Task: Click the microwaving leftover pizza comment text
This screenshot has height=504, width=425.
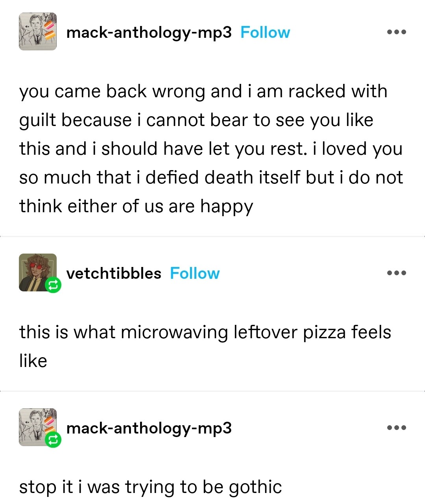Action: coord(205,346)
